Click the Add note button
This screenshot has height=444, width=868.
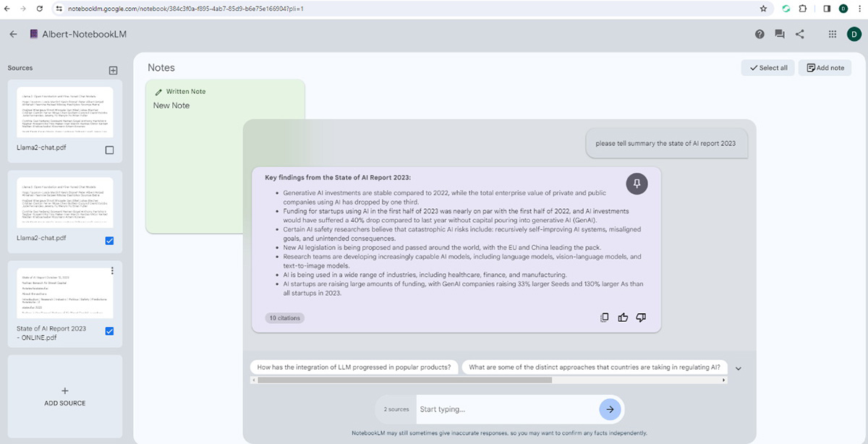tap(825, 68)
